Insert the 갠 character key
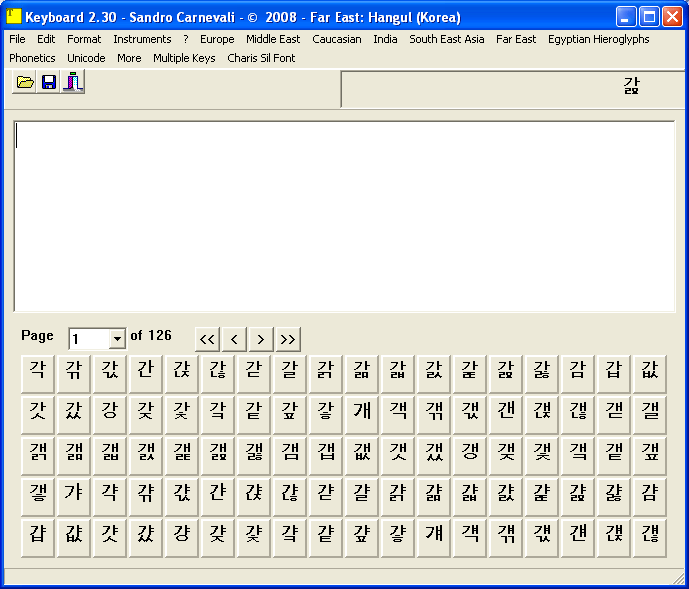This screenshot has width=689, height=589. click(x=506, y=414)
